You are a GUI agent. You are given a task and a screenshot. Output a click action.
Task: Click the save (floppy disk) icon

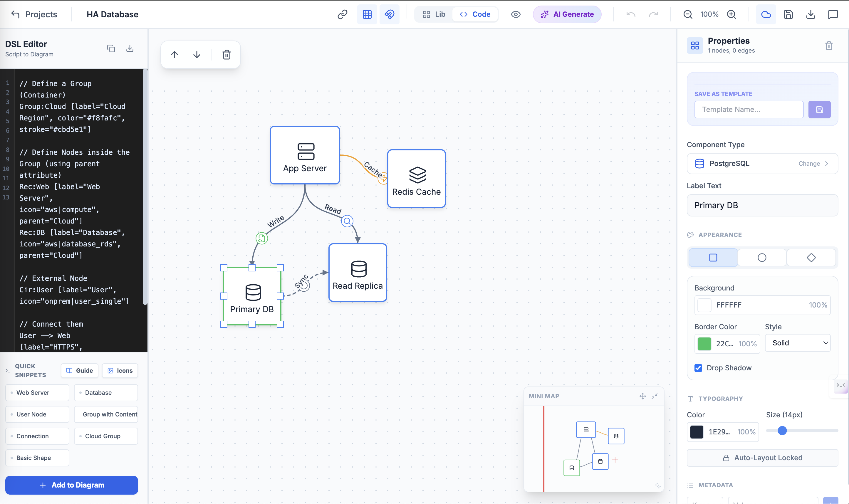point(788,14)
